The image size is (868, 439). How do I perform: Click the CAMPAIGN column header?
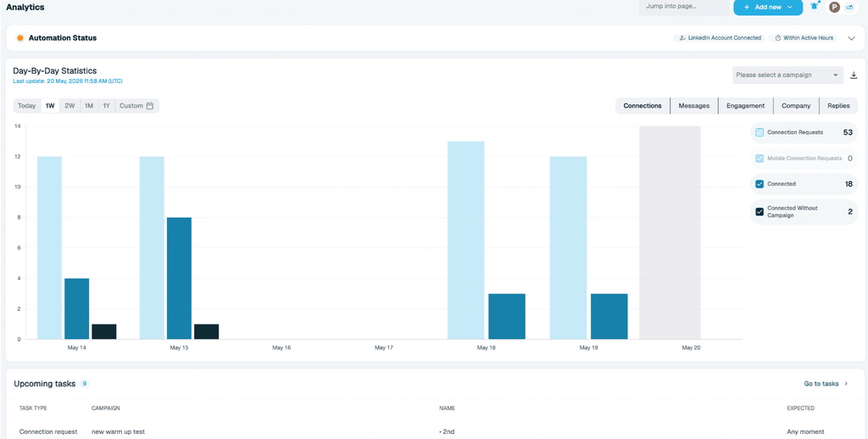(106, 408)
